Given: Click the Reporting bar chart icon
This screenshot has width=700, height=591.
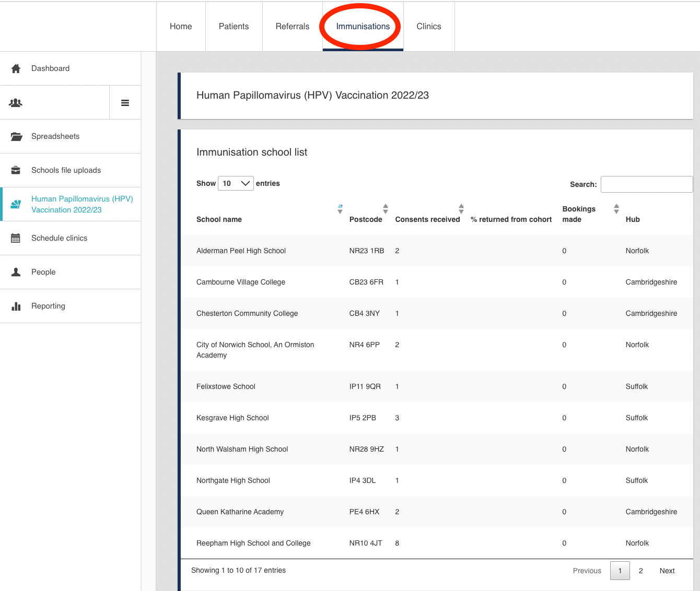Looking at the screenshot, I should click(x=16, y=306).
